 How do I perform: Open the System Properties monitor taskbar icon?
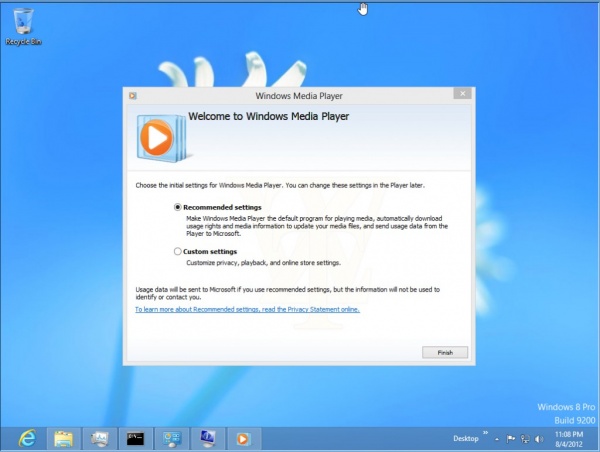pyautogui.click(x=207, y=439)
